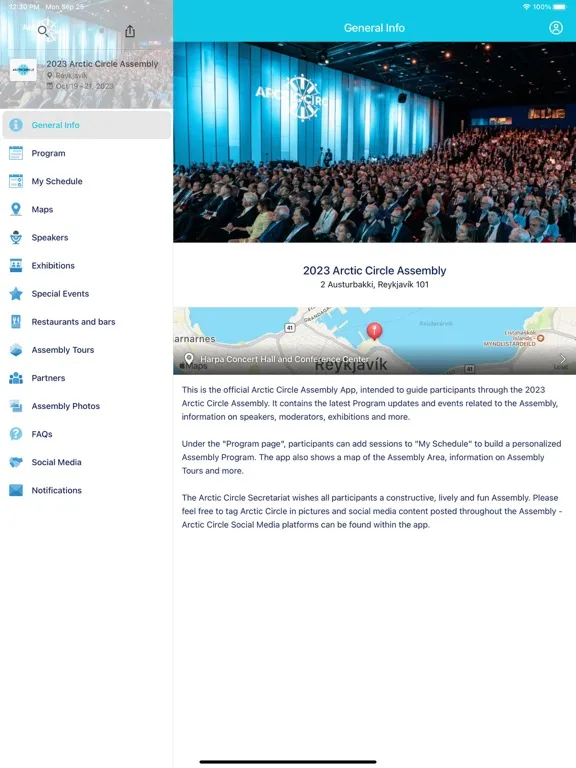Open the Program menu item

[87, 153]
